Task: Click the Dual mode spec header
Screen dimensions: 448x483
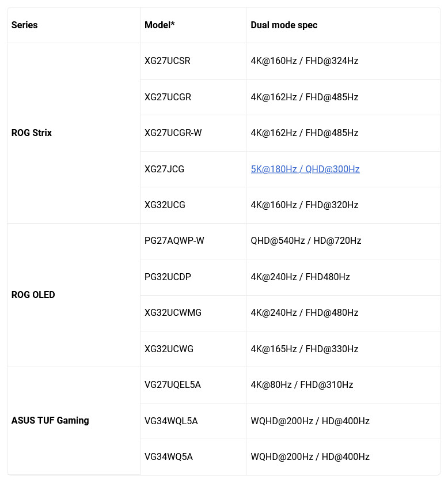Action: click(x=284, y=25)
